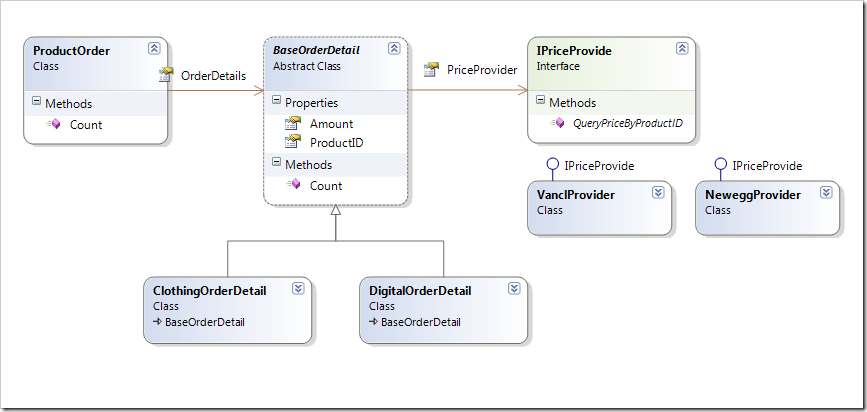
Task: Click the Count method icon in ProductOrder
Action: pos(54,124)
